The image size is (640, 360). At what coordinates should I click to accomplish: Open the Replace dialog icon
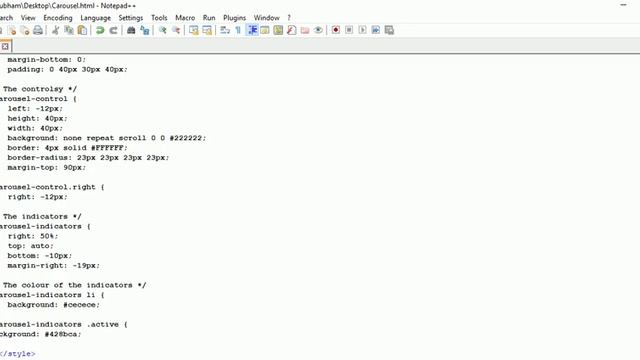pos(144,30)
